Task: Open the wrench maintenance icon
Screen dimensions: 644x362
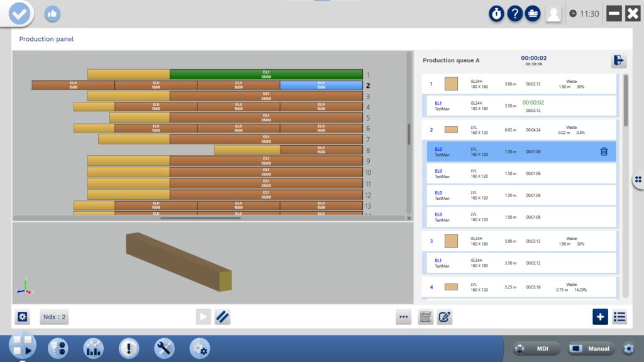Action: 164,348
